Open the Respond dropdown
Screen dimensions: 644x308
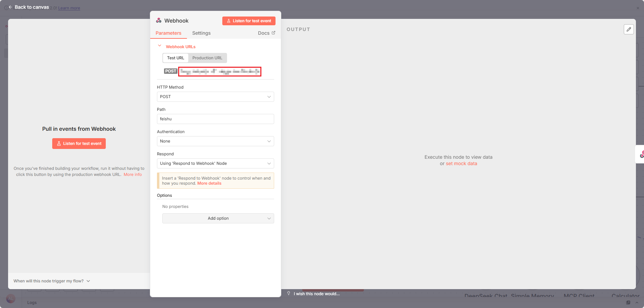point(215,163)
